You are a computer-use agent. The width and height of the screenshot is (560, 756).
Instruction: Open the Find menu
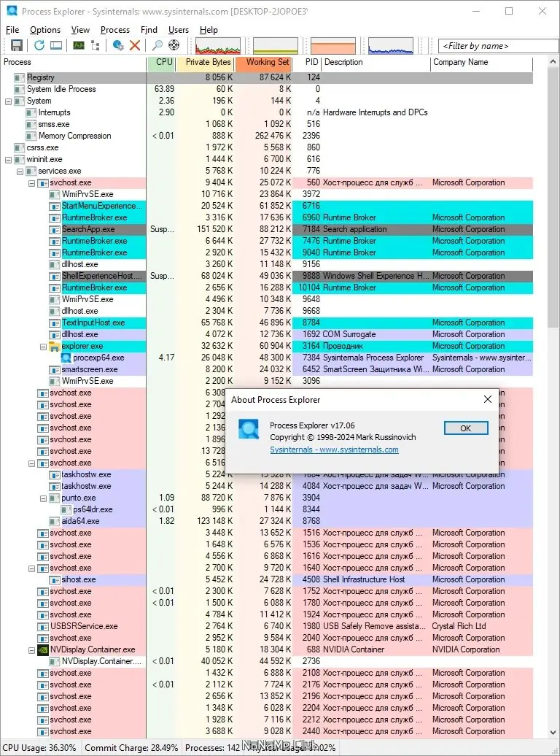(149, 30)
